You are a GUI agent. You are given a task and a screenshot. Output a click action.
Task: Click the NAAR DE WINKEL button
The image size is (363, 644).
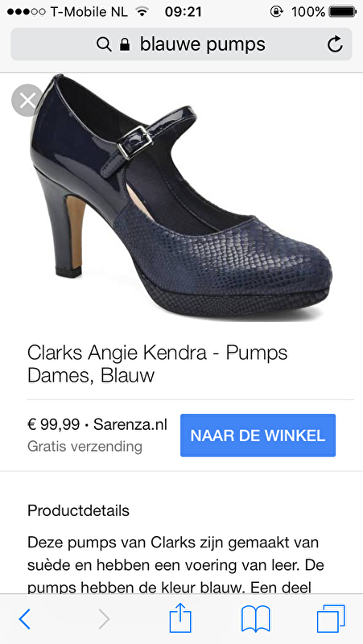point(258,436)
